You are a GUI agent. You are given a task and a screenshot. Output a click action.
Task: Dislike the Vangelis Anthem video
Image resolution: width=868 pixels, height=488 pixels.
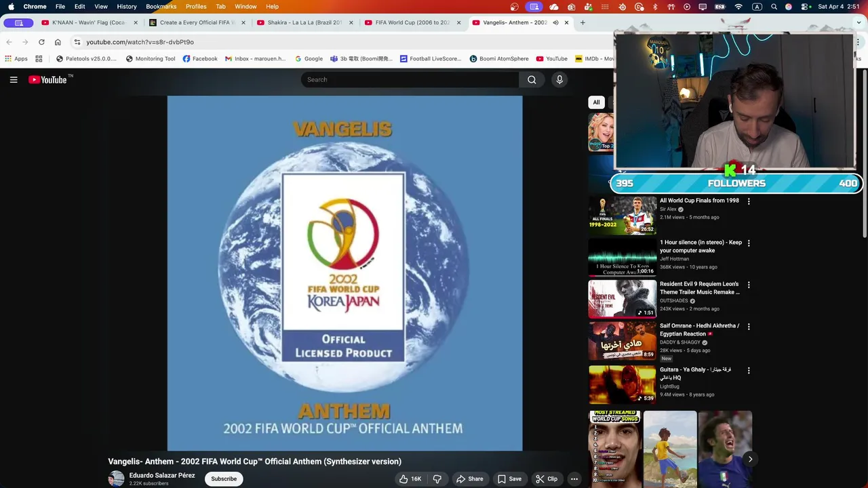pos(437,479)
